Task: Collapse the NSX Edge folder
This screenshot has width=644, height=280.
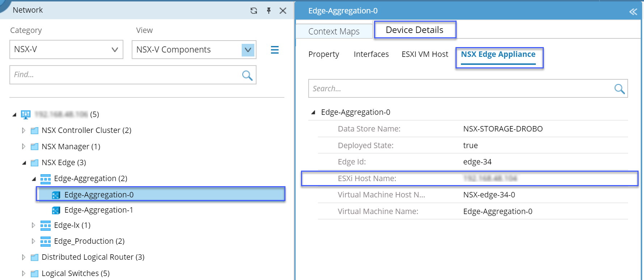Action: 24,163
